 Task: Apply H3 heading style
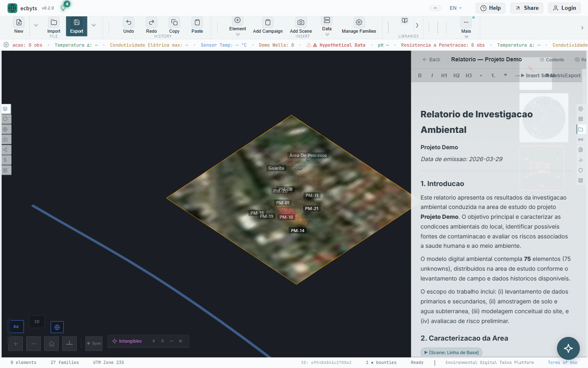(x=469, y=76)
